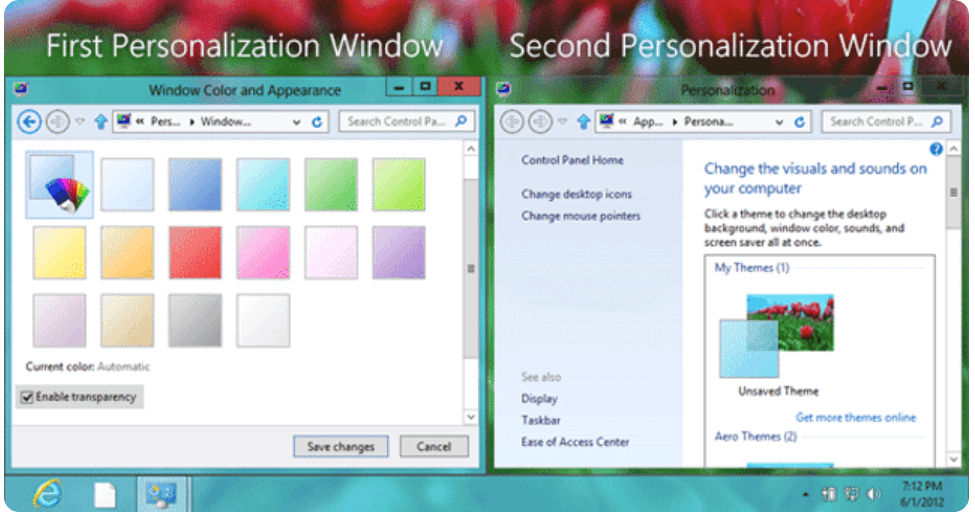
Task: Expand Window Color address bar history dropdown
Action: pyautogui.click(x=297, y=122)
